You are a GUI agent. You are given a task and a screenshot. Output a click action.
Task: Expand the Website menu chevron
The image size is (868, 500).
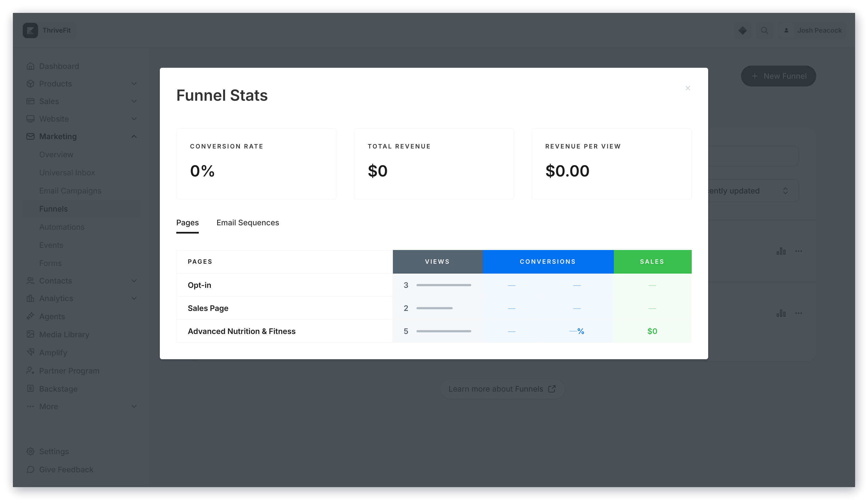[134, 119]
